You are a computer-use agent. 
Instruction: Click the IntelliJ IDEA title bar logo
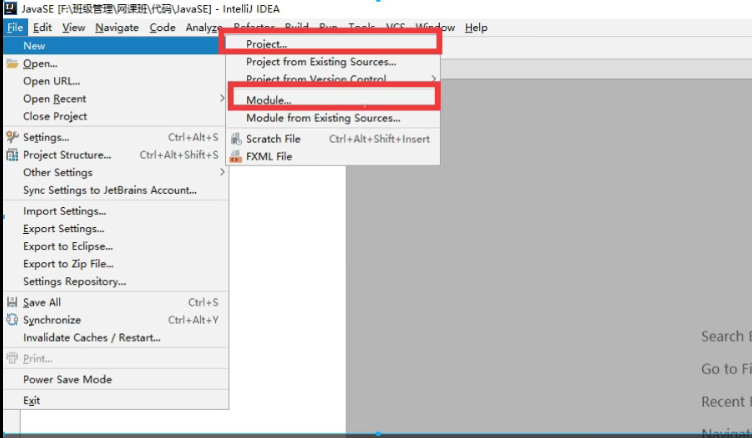[x=10, y=8]
